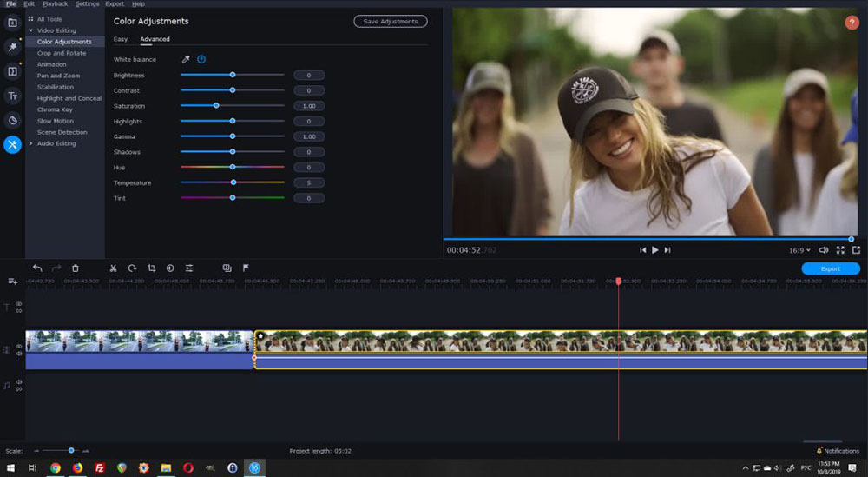Open the Playback menu
Viewport: 868px width, 477px height.
[x=55, y=3]
